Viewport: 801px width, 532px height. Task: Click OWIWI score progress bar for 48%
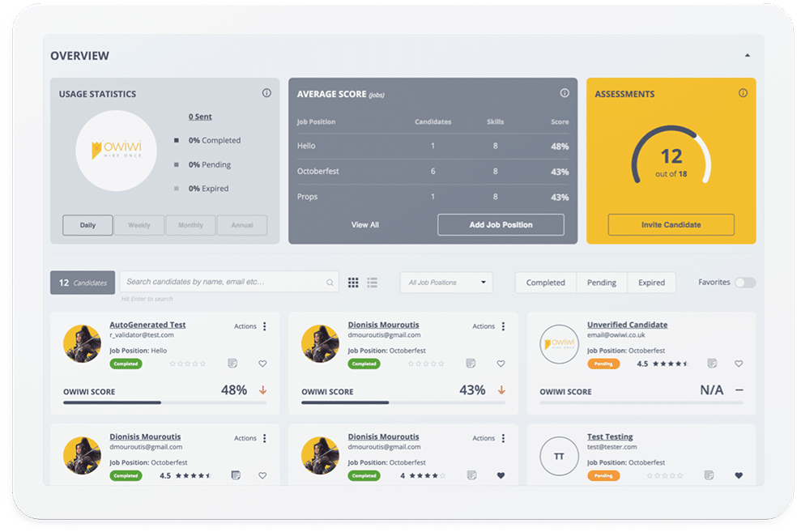coord(164,402)
